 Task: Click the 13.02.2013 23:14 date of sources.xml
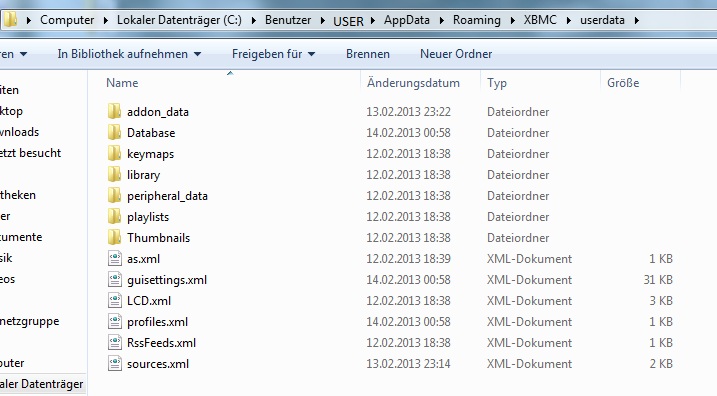[x=408, y=364]
